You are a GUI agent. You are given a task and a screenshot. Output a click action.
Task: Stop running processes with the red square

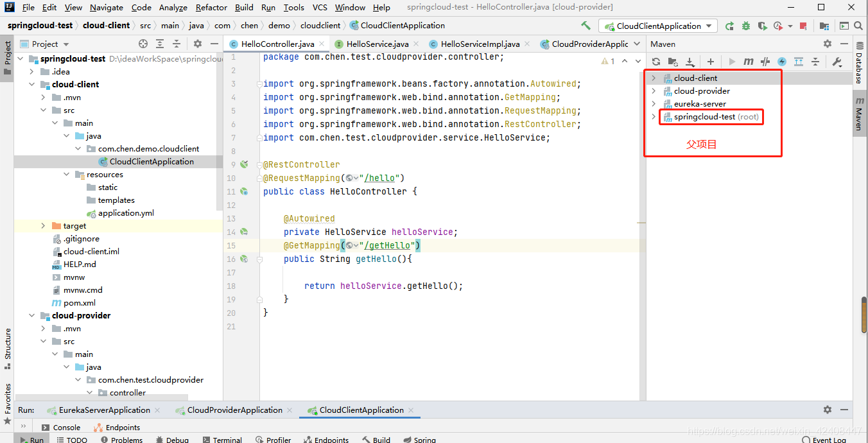pos(806,26)
